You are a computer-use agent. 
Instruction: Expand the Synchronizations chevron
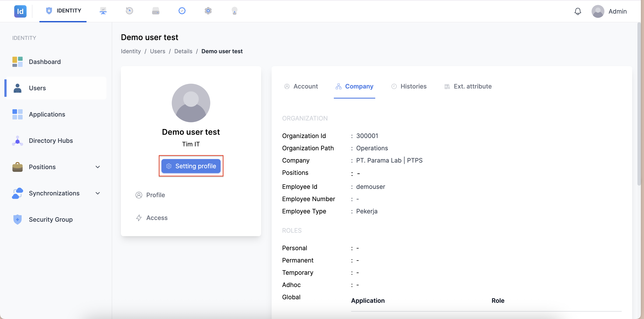coord(98,193)
